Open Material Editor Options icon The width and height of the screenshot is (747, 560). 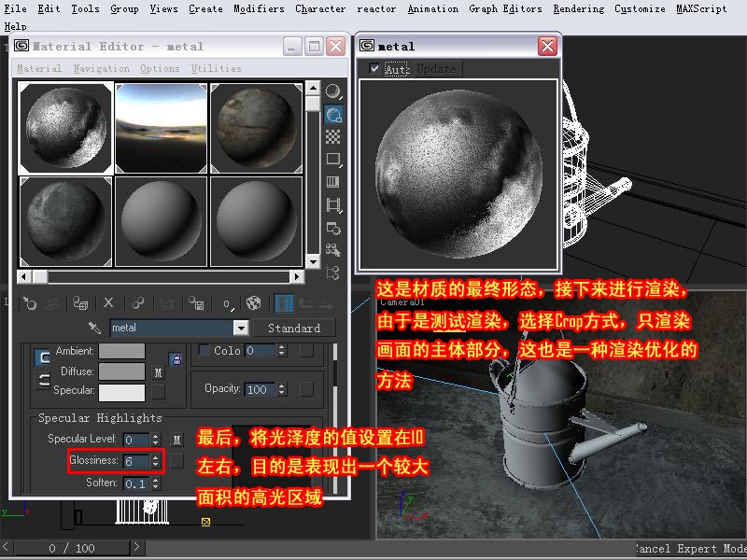[333, 228]
